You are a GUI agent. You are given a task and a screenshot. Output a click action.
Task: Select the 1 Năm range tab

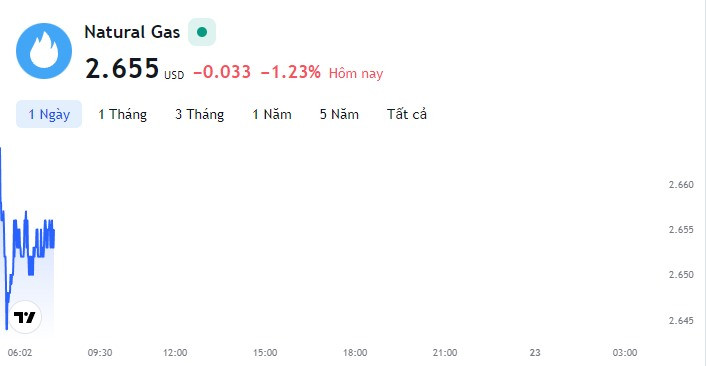272,114
